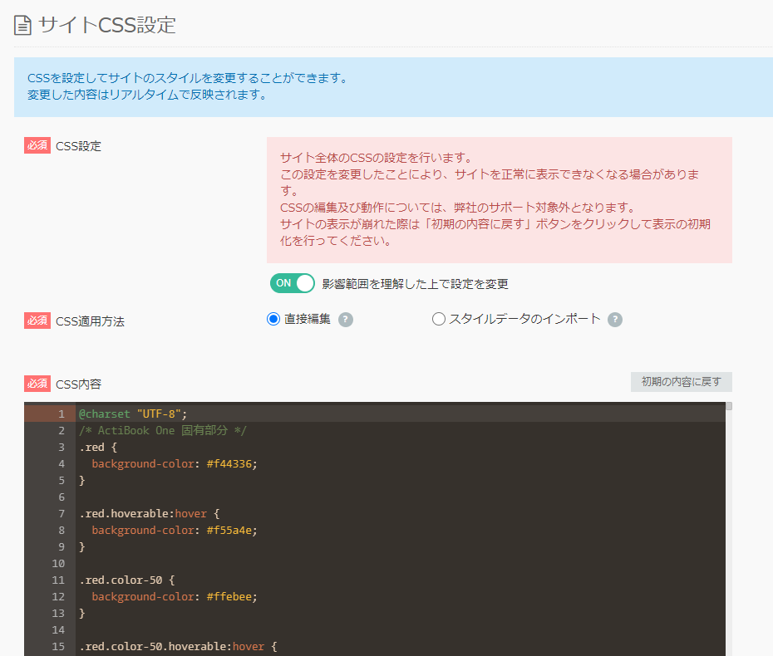Screen dimensions: 773x656
Task: Toggle the ON switch for 影響範囲を理解した上で設定を変更
Action: pos(292,283)
